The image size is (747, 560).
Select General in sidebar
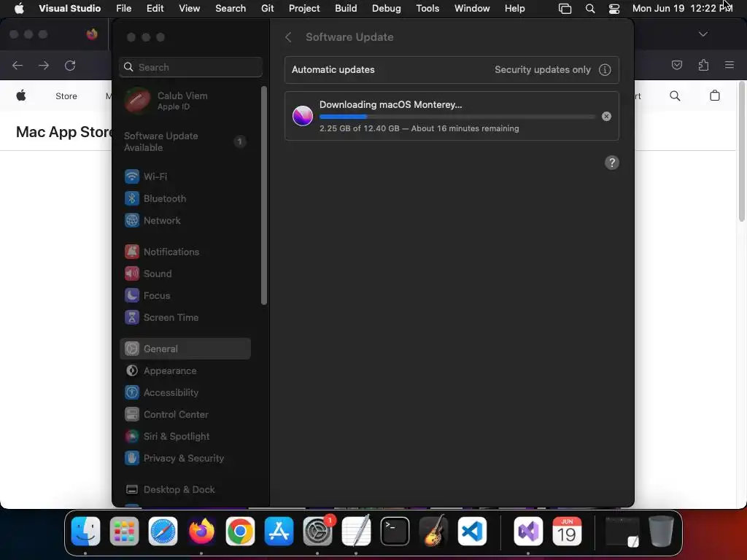click(x=185, y=349)
